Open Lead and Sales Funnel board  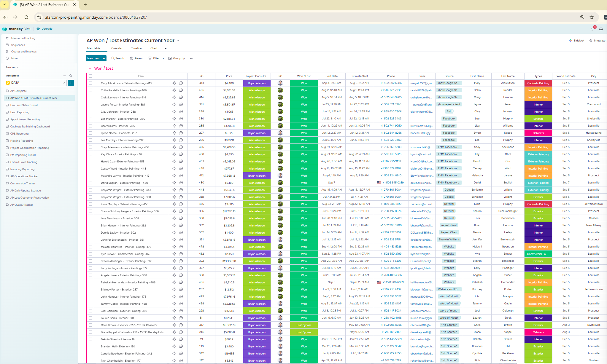[x=24, y=105]
